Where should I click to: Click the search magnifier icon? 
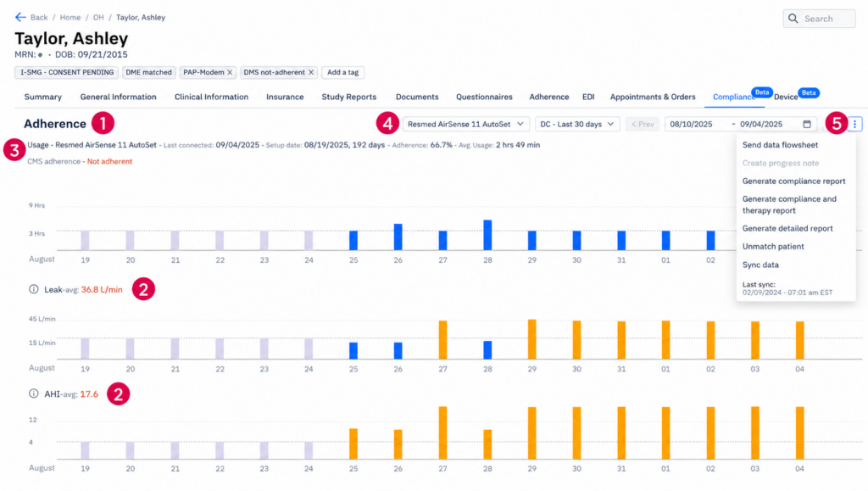coord(793,19)
